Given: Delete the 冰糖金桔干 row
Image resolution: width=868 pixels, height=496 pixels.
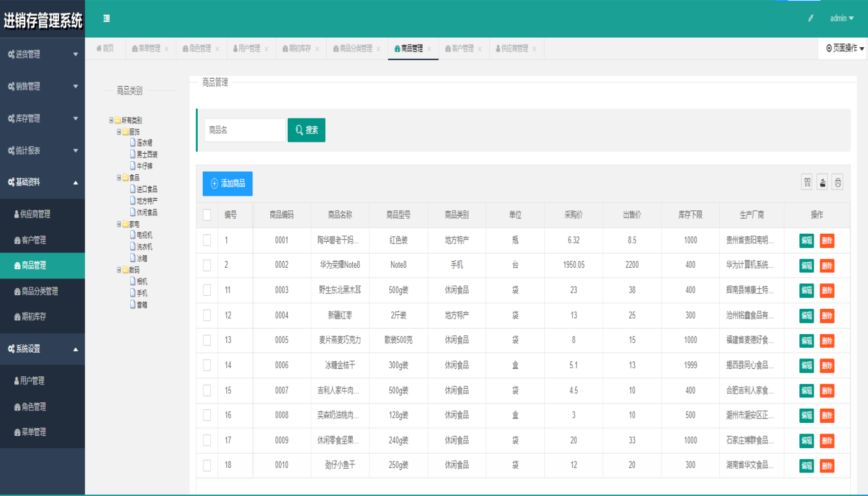Looking at the screenshot, I should [827, 366].
